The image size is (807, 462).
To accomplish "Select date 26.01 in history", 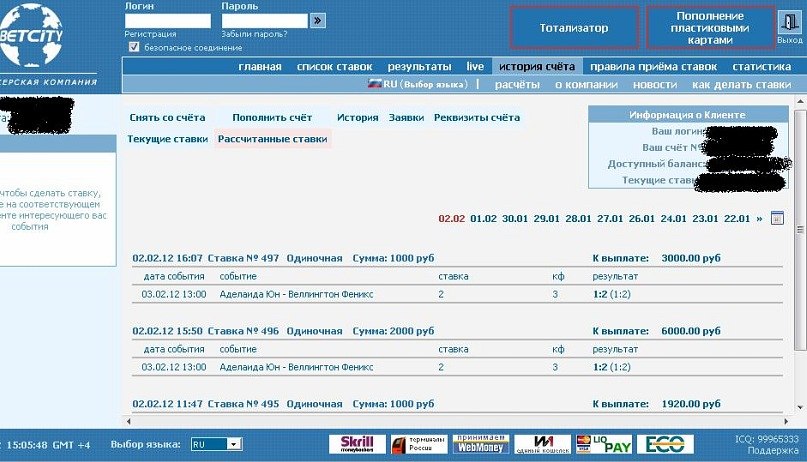I will pyautogui.click(x=642, y=219).
